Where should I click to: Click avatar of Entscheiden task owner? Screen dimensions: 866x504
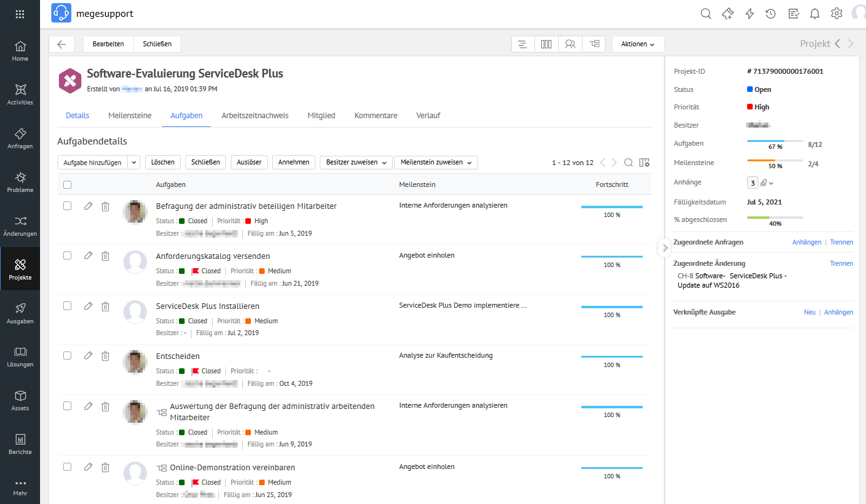click(135, 363)
